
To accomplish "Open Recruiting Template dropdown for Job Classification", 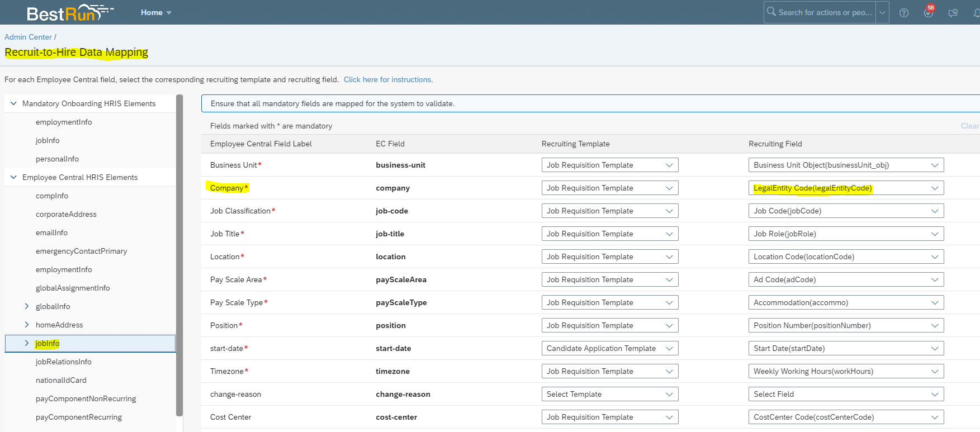I will click(610, 211).
